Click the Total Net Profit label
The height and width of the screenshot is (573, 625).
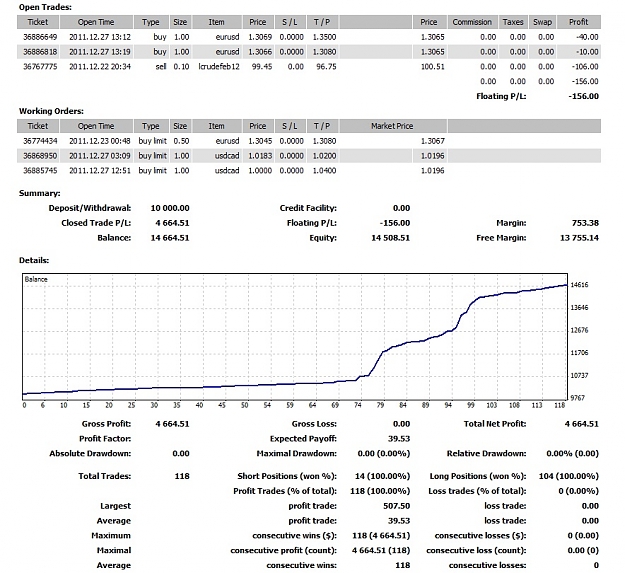pos(495,424)
